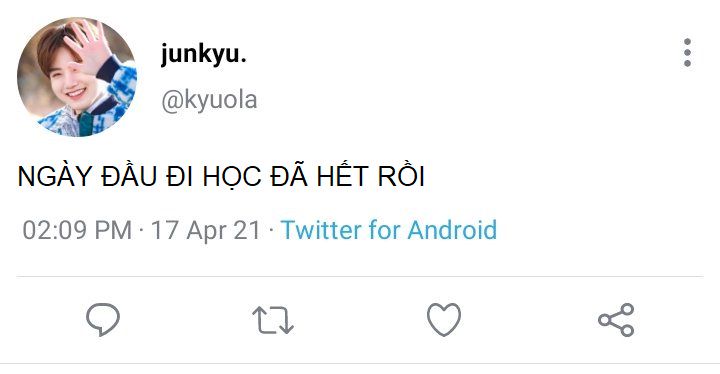Image resolution: width=720 pixels, height=374 pixels.
Task: Open the reply speech bubble icon
Action: [103, 319]
